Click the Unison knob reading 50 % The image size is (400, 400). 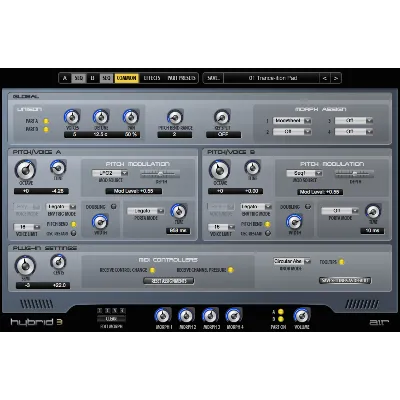click(131, 117)
